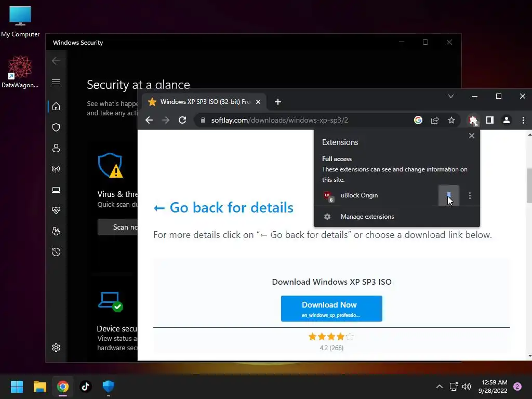
Task: Open TikTok from taskbar
Action: 86,387
